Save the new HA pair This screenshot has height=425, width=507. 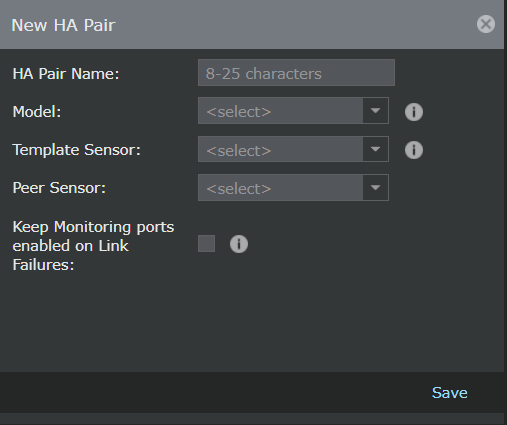pyautogui.click(x=449, y=393)
